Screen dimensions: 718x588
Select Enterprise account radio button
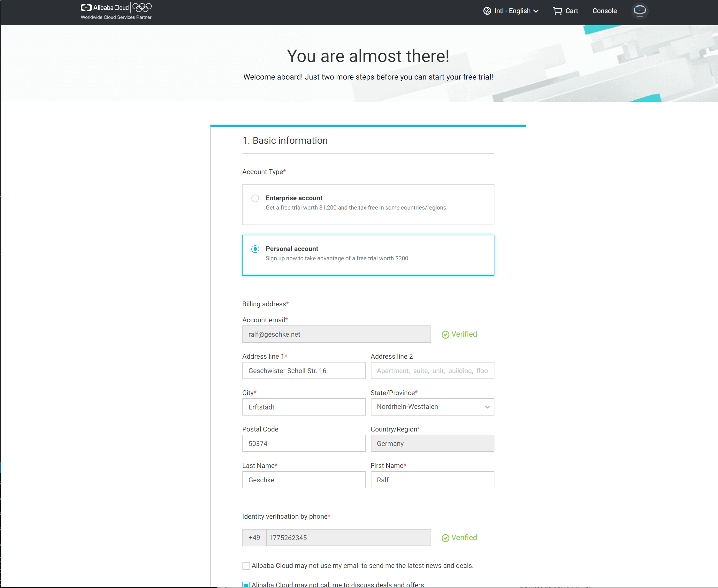pos(255,198)
